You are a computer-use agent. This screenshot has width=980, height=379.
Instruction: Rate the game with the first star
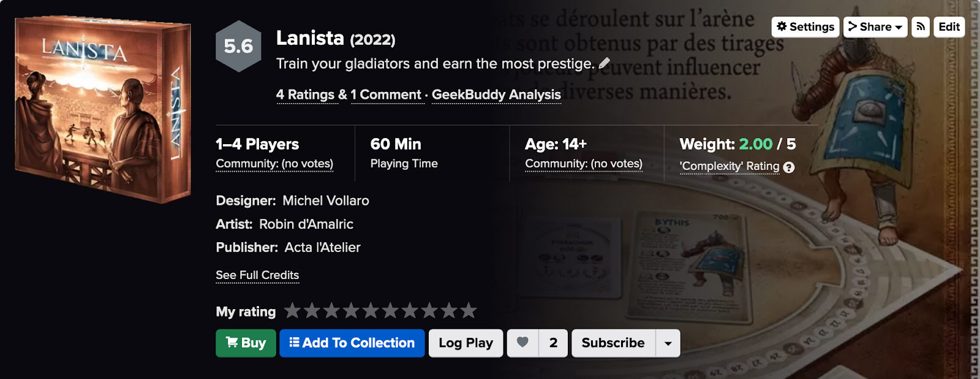(293, 311)
